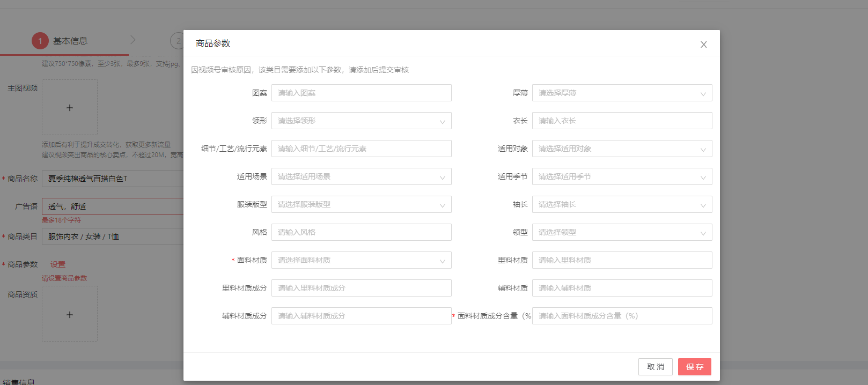Click chevron arrow next to 基本信息 step
The height and width of the screenshot is (385, 868).
[x=133, y=40]
